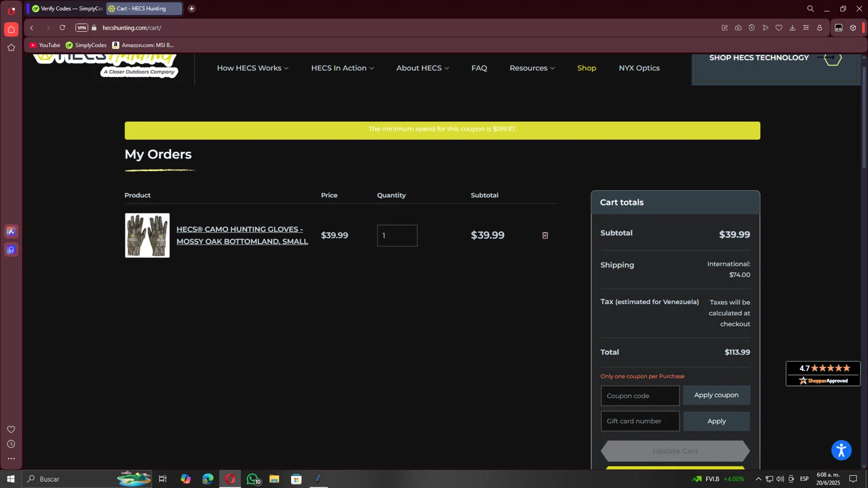Open the accessibility widget button
The width and height of the screenshot is (868, 488).
[x=841, y=450]
